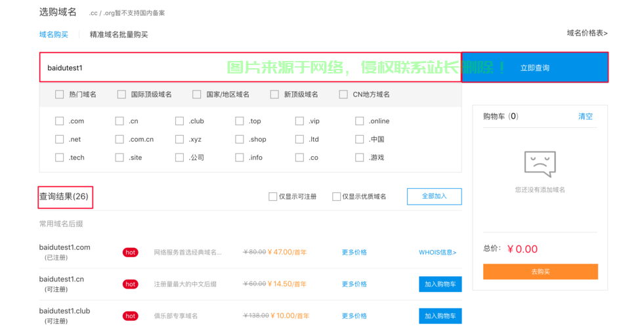Click the hot badge beside baidutest1.club
The image size is (644, 328).
click(x=131, y=316)
